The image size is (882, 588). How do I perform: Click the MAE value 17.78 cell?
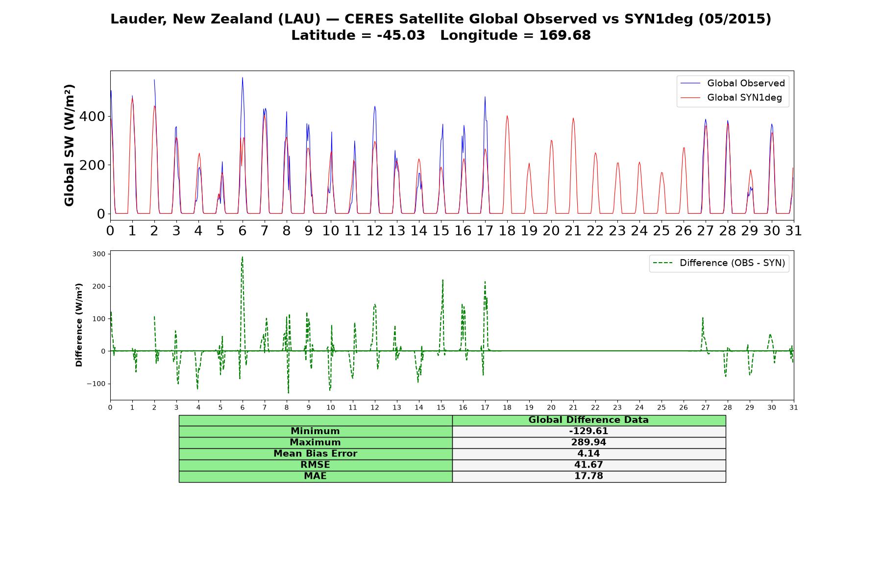point(588,476)
